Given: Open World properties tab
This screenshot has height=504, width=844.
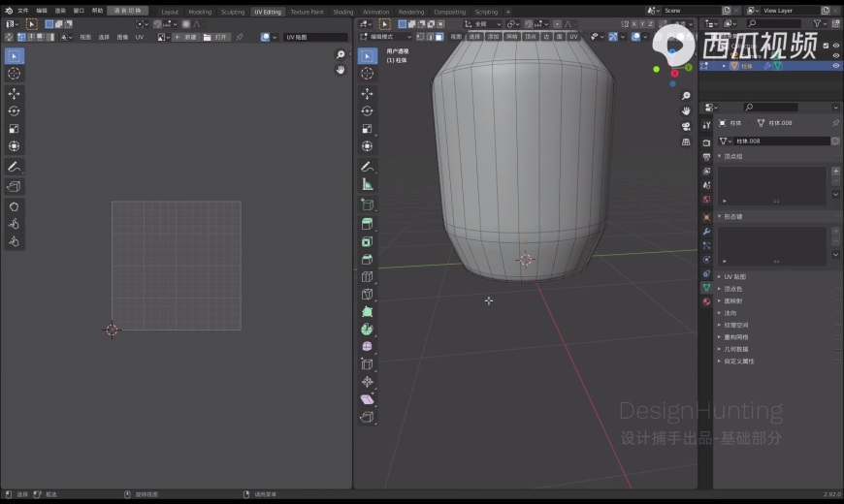Looking at the screenshot, I should point(706,199).
